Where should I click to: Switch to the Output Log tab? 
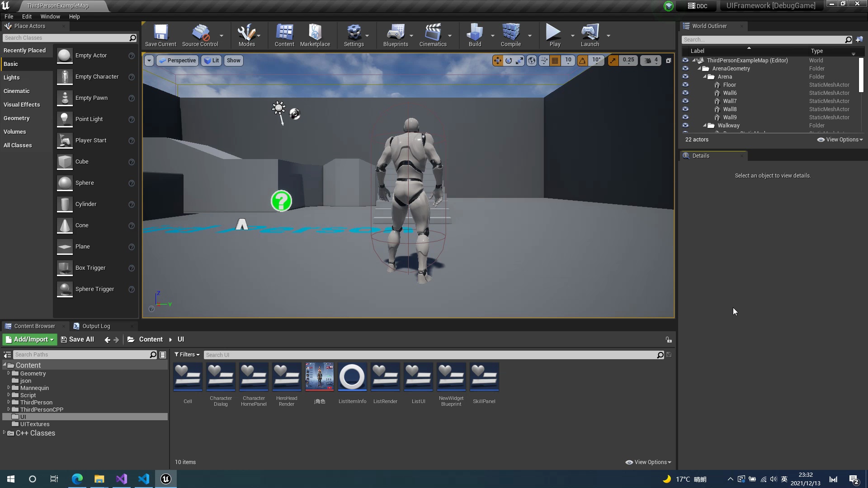pos(96,326)
